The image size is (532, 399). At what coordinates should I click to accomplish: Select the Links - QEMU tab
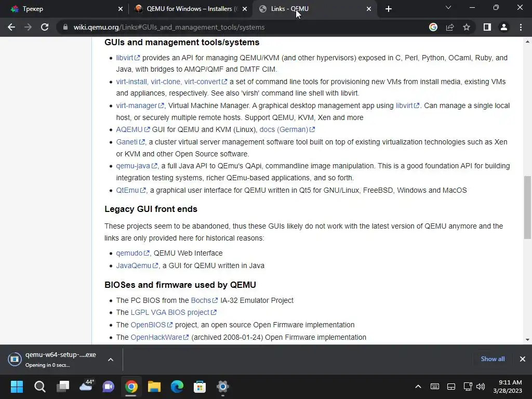coord(314,9)
